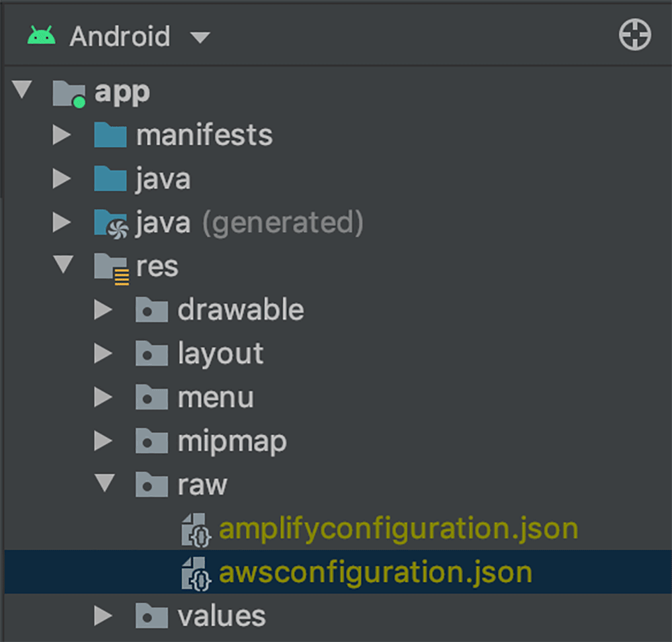This screenshot has height=642, width=672.
Task: Expand the mipmap folder arrow
Action: [x=103, y=440]
